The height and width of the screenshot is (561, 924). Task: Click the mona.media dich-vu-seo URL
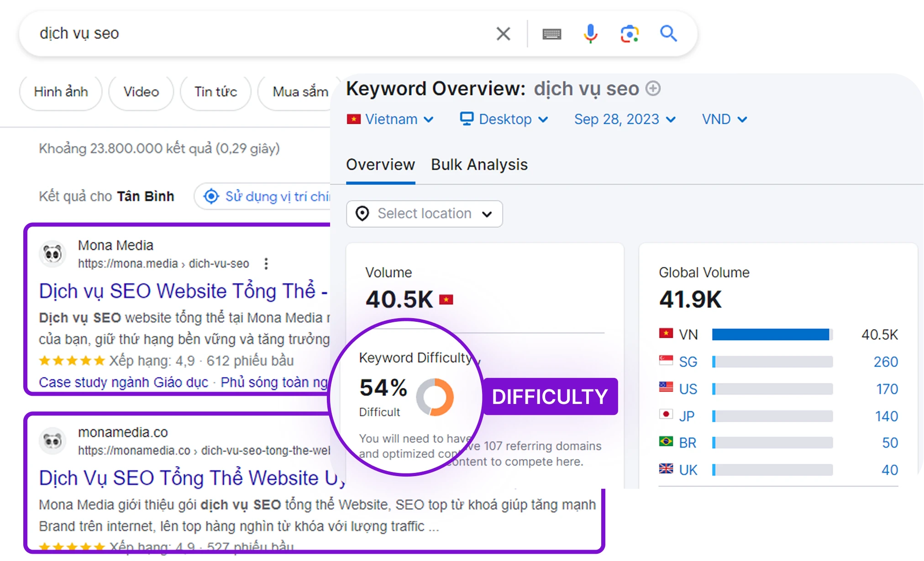(163, 263)
